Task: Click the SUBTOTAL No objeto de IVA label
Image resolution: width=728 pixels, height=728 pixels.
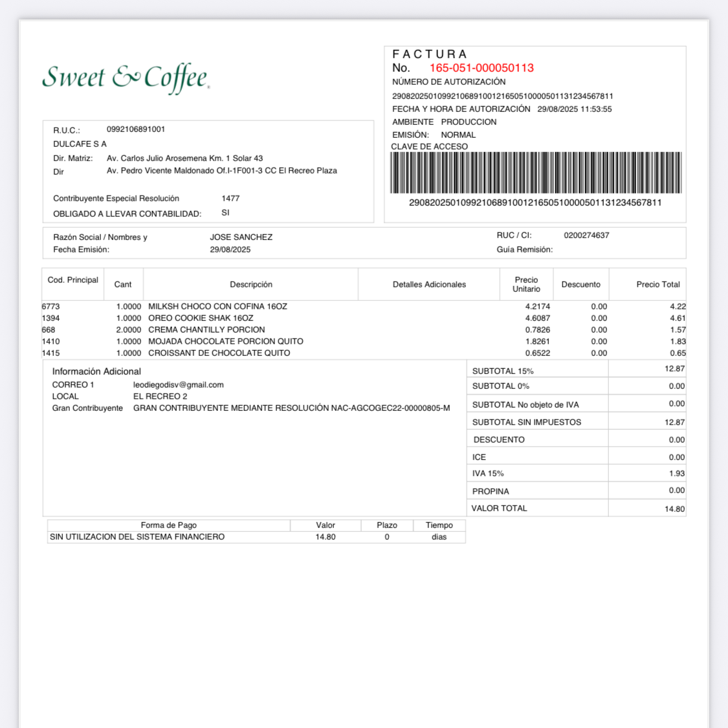Action: [x=525, y=404]
